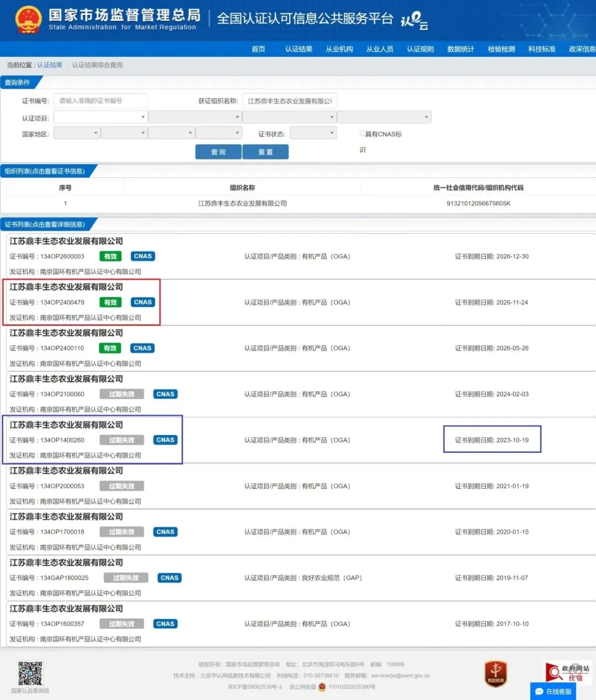The image size is (596, 700).
Task: Open the 科技标准 menu item
Action: tap(542, 49)
